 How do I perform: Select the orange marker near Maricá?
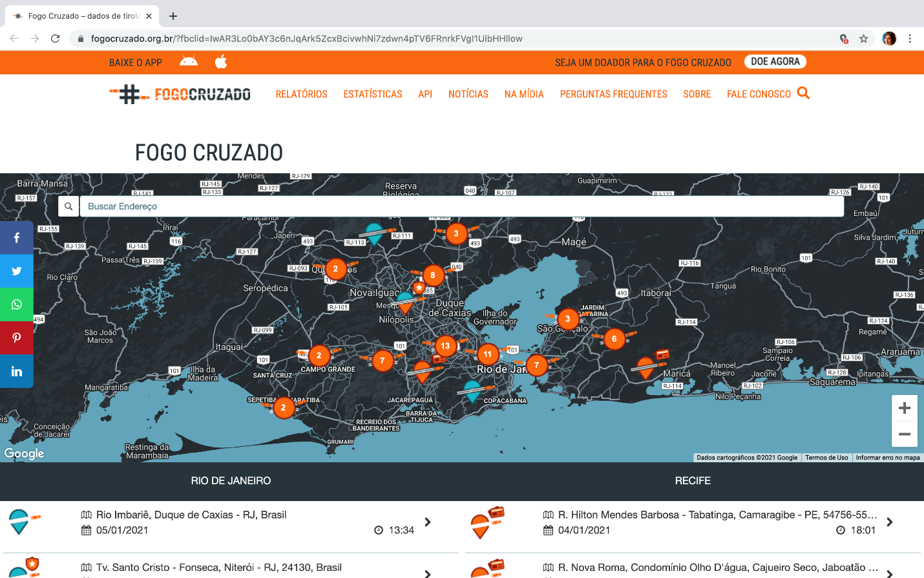646,367
